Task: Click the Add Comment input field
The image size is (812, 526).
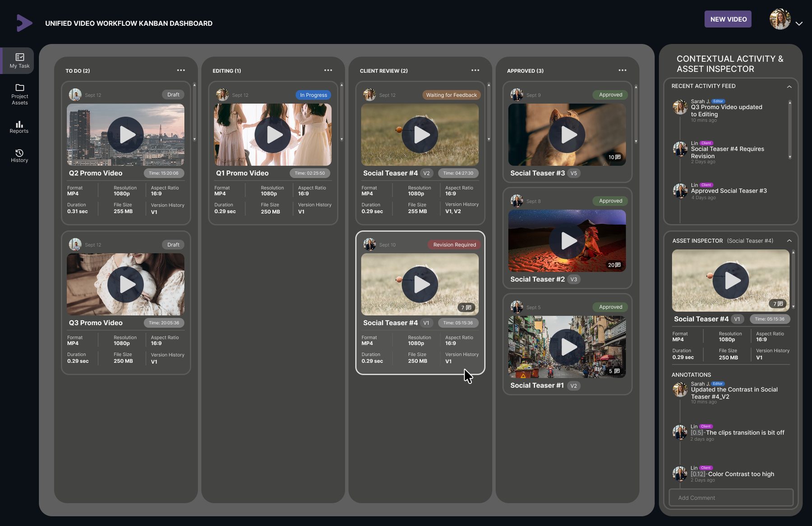Action: coord(731,498)
